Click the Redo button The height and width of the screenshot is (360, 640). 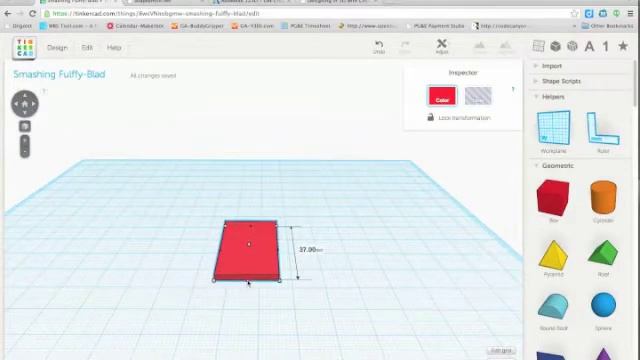click(404, 47)
